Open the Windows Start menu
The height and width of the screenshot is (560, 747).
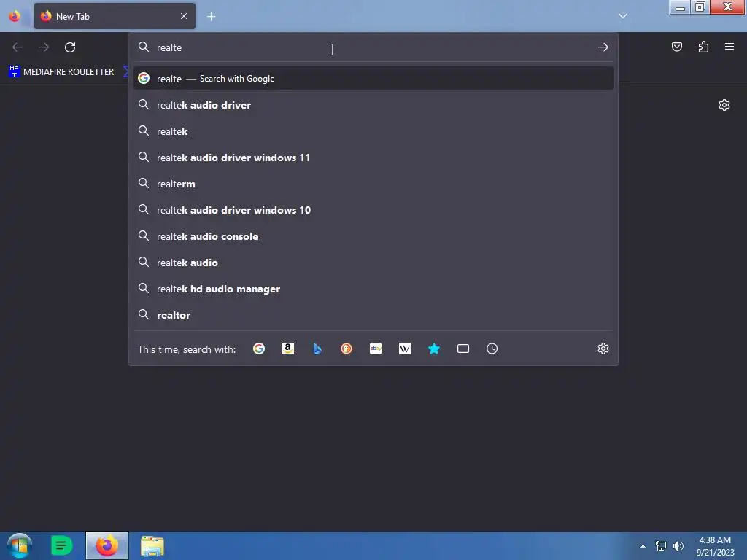(20, 545)
